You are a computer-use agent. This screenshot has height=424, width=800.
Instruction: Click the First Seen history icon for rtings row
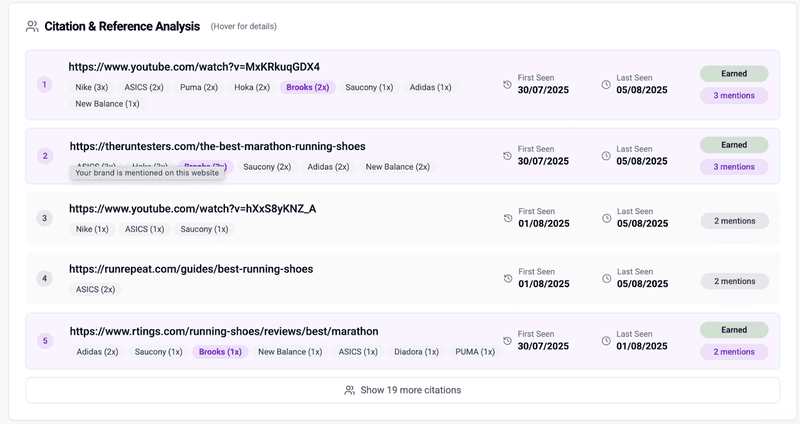coord(507,341)
